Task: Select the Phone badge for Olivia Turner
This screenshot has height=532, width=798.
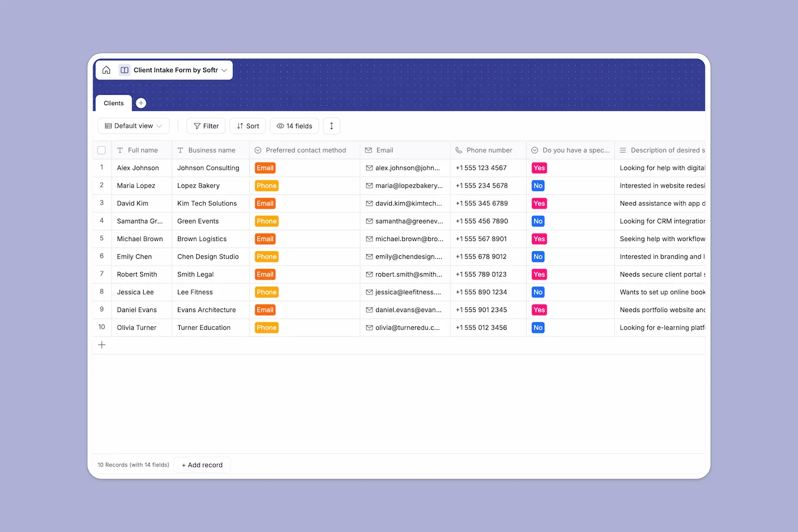Action: (267, 327)
